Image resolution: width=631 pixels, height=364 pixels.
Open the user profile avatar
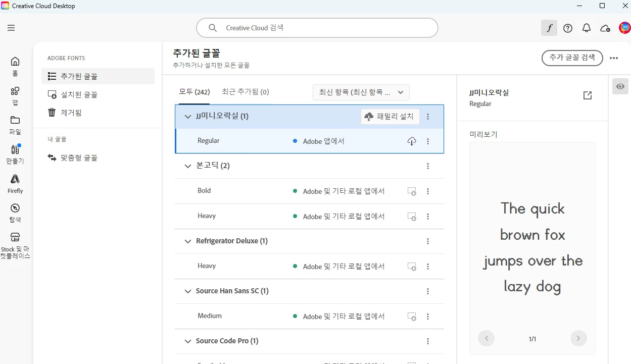click(624, 28)
